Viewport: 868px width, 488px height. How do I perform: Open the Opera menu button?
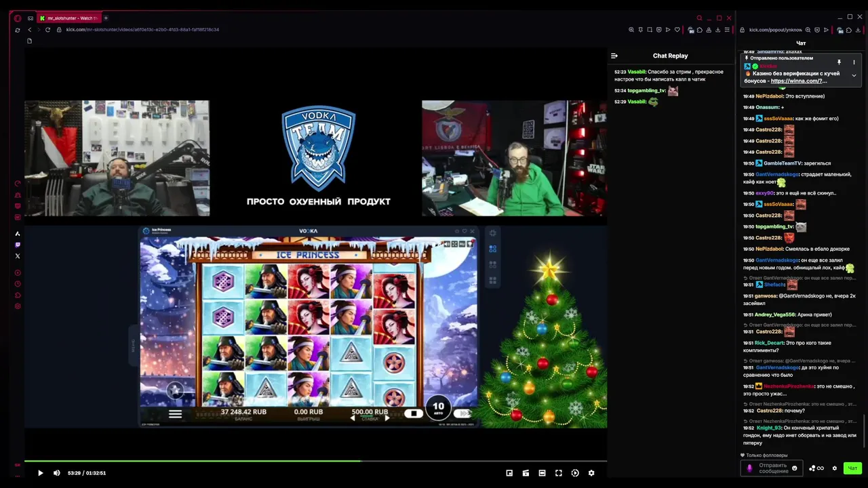(18, 18)
